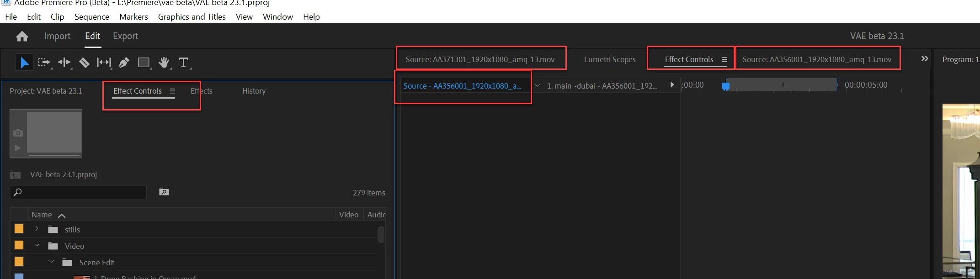The image size is (980, 279).
Task: Select the Razor tool
Action: (x=84, y=63)
